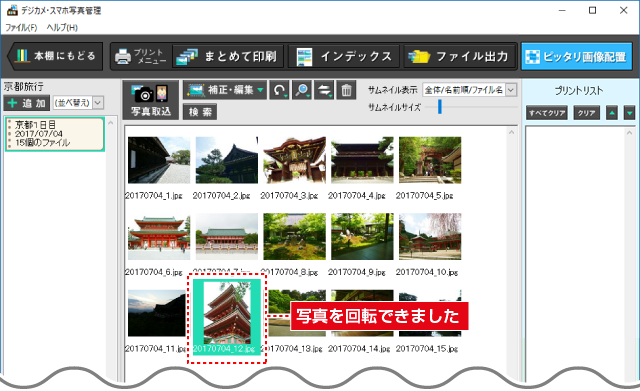The image size is (640, 391).
Task: Move print list item up arrow
Action: click(611, 113)
